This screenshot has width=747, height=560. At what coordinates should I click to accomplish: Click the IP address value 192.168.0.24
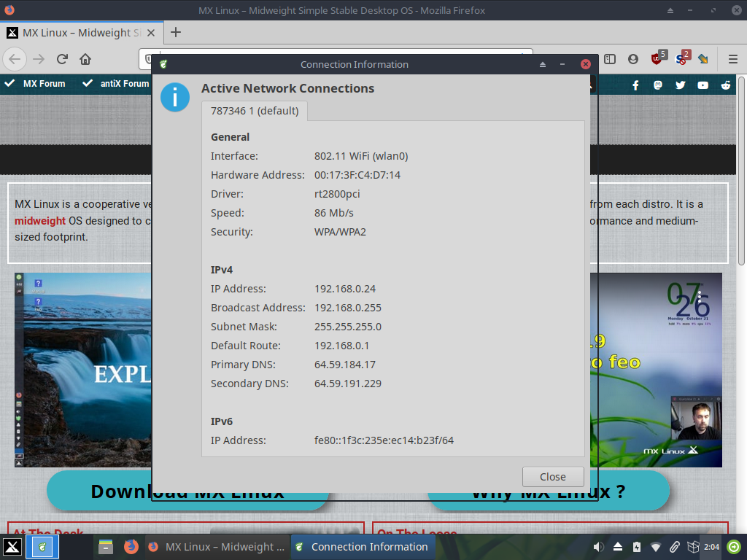point(345,289)
